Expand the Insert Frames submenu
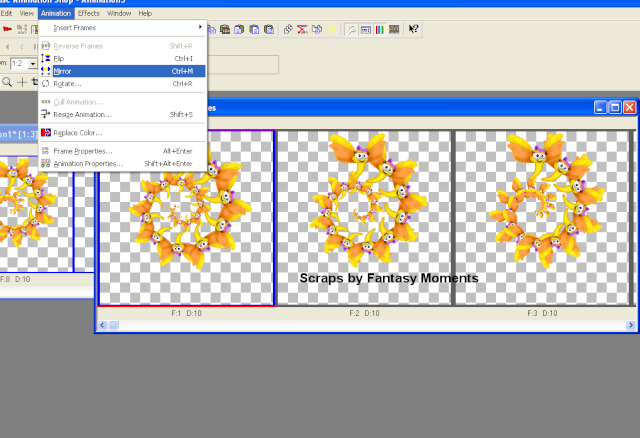Screen dimensions: 640x438 pos(123,28)
